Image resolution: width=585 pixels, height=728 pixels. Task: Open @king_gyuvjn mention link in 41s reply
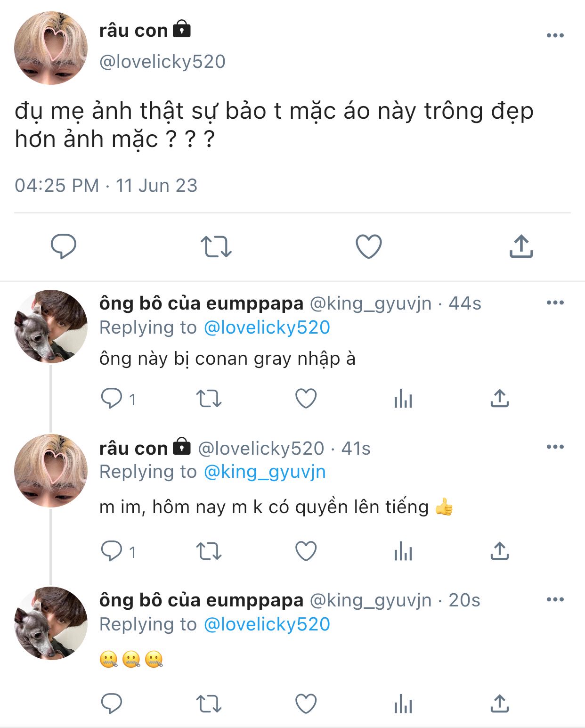(x=265, y=472)
